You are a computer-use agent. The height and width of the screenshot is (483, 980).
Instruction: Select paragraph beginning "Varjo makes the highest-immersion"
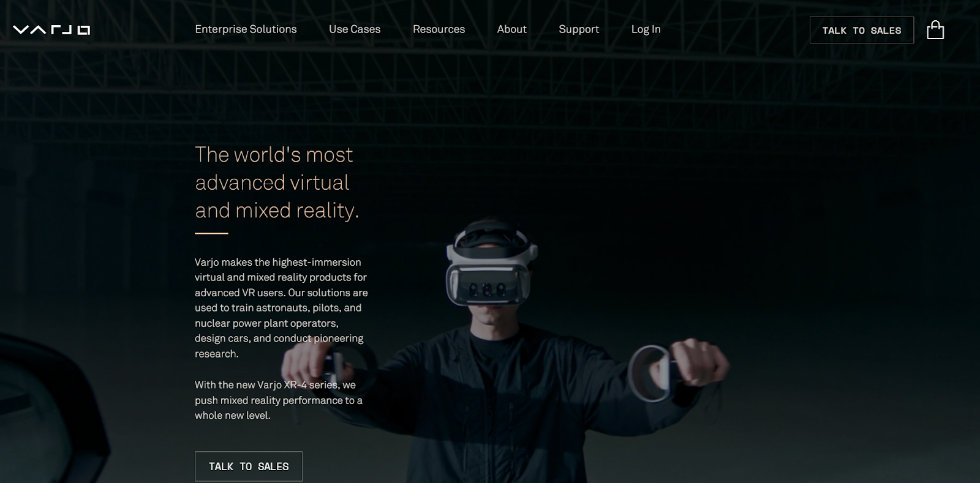coord(281,308)
